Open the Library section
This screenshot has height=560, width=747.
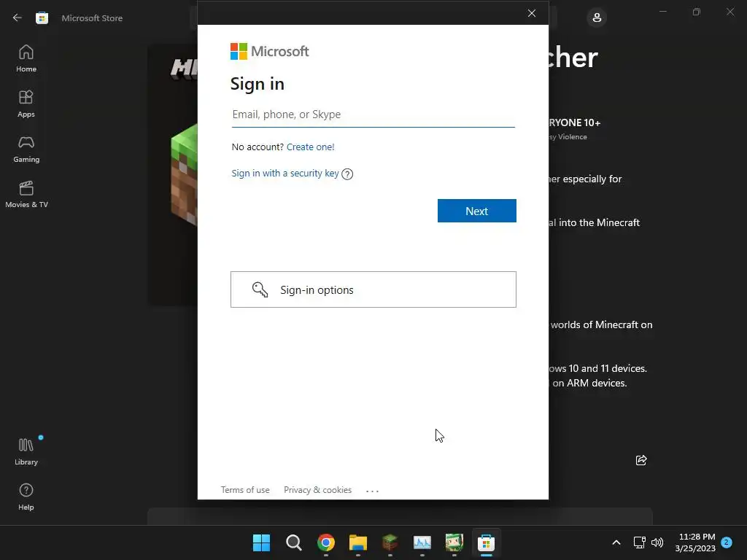pos(26,452)
